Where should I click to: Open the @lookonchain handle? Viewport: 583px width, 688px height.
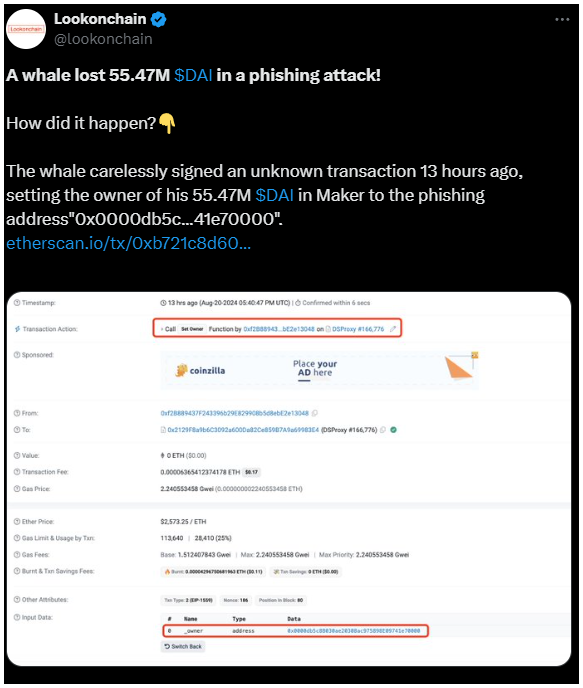point(103,39)
